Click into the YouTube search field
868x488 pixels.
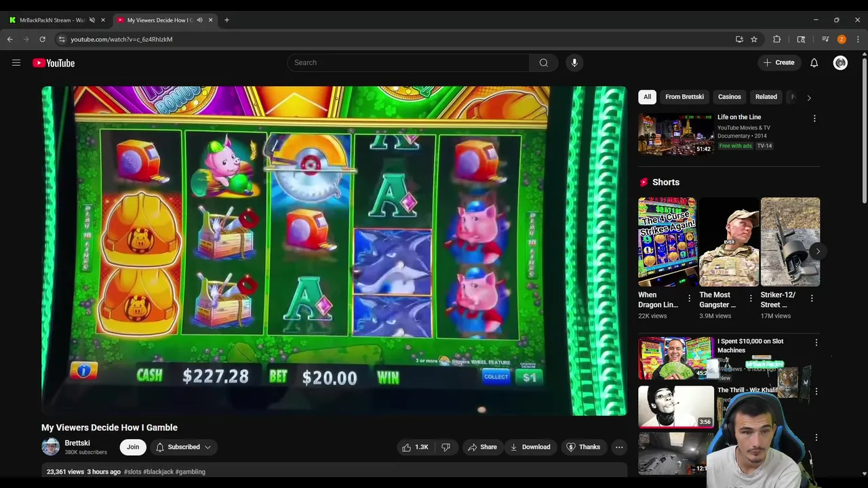point(408,63)
